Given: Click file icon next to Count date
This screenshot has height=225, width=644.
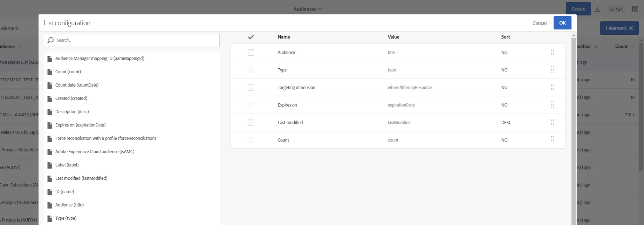Looking at the screenshot, I should click(x=50, y=85).
